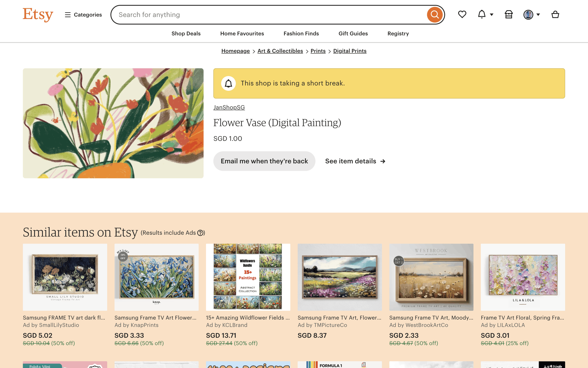Click the profile avatar icon

528,14
